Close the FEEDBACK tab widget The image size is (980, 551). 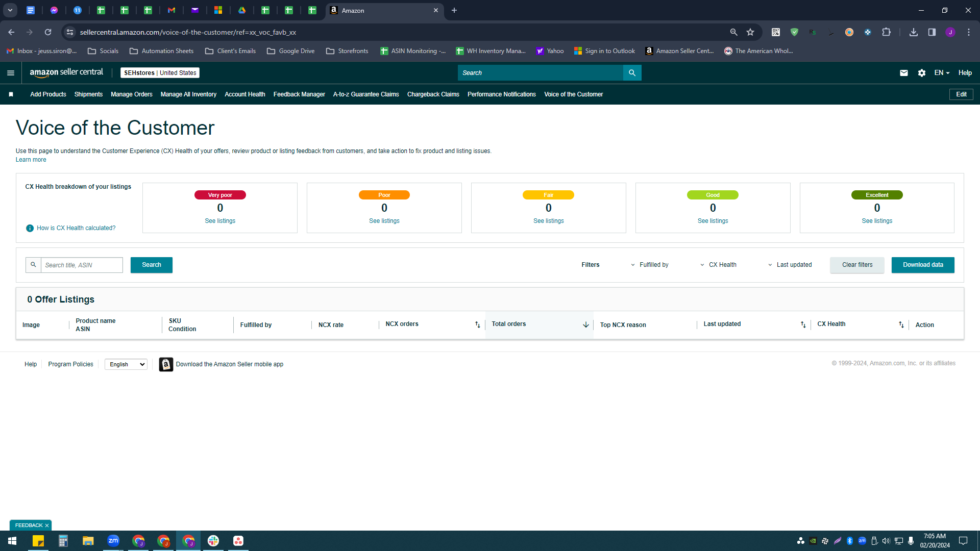[47, 525]
